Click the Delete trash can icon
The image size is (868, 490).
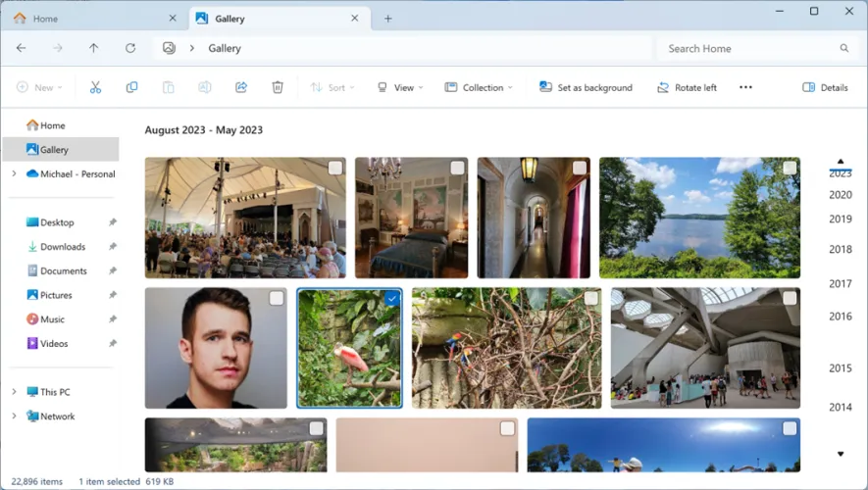pos(278,87)
